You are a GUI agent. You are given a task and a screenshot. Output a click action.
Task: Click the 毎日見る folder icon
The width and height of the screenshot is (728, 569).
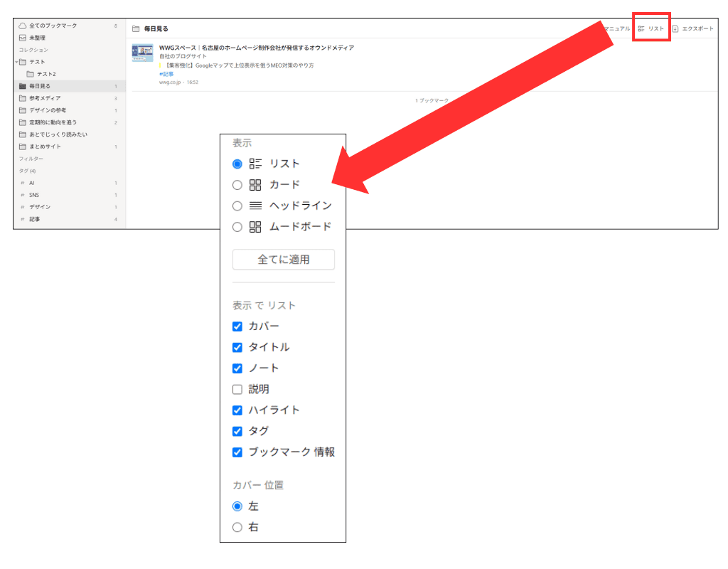[x=21, y=85]
